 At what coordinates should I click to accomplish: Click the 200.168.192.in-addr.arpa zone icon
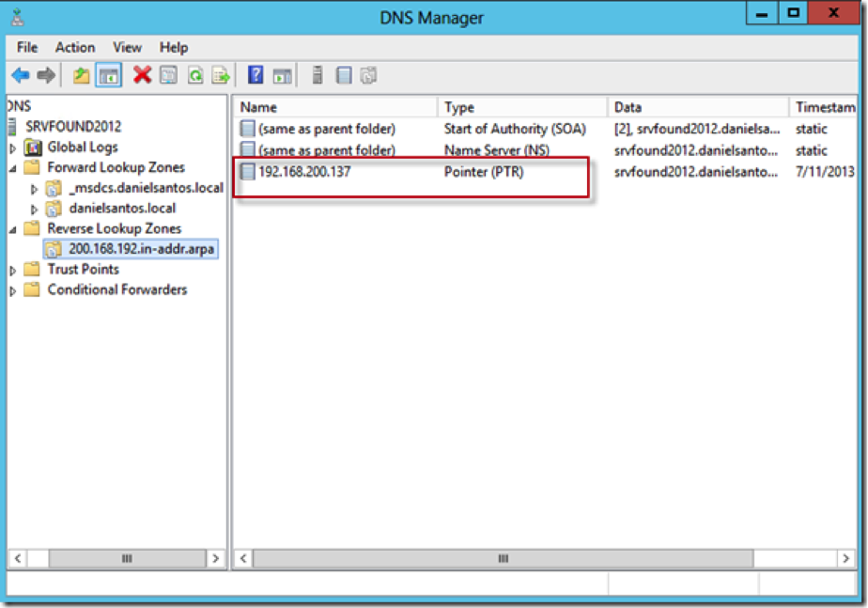click(54, 249)
